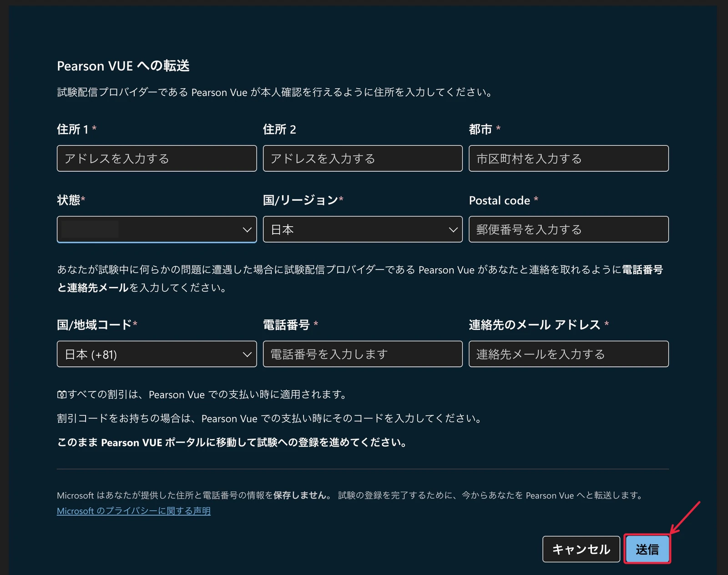Click the 国/地域コード field label
This screenshot has width=728, height=575.
(x=94, y=325)
